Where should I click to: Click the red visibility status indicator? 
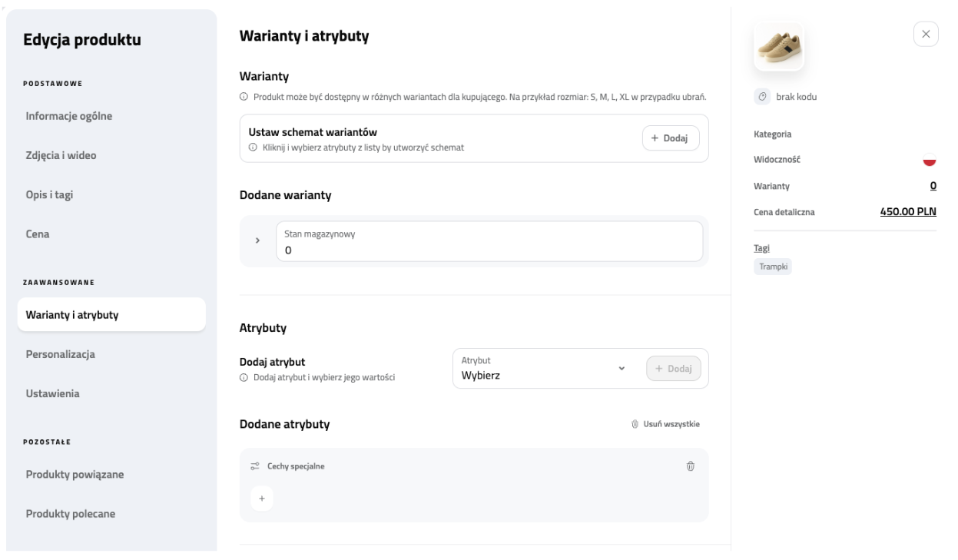929,160
